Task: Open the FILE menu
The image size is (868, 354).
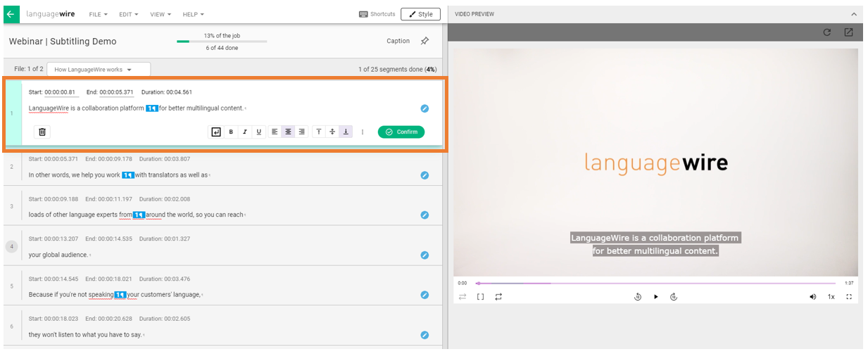Action: (98, 14)
